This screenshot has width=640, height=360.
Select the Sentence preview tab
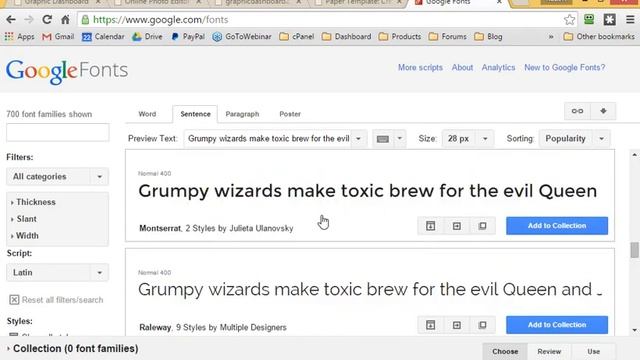click(x=195, y=114)
